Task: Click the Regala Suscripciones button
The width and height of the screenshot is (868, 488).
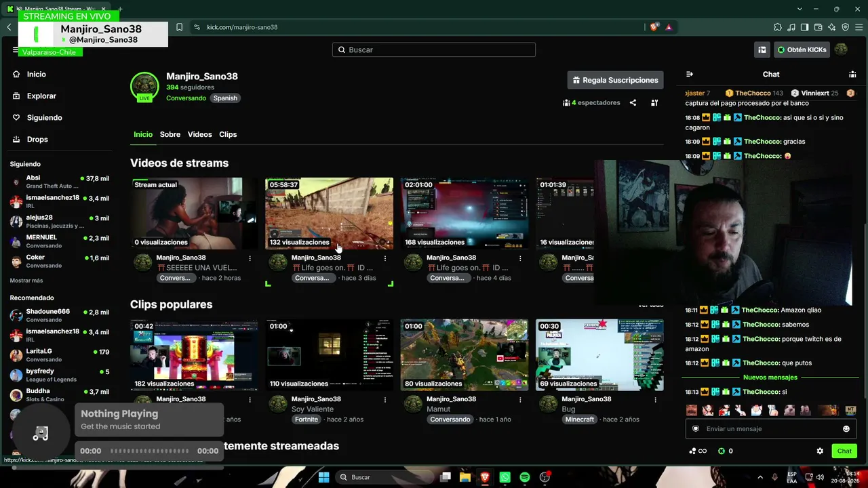Action: 616,80
